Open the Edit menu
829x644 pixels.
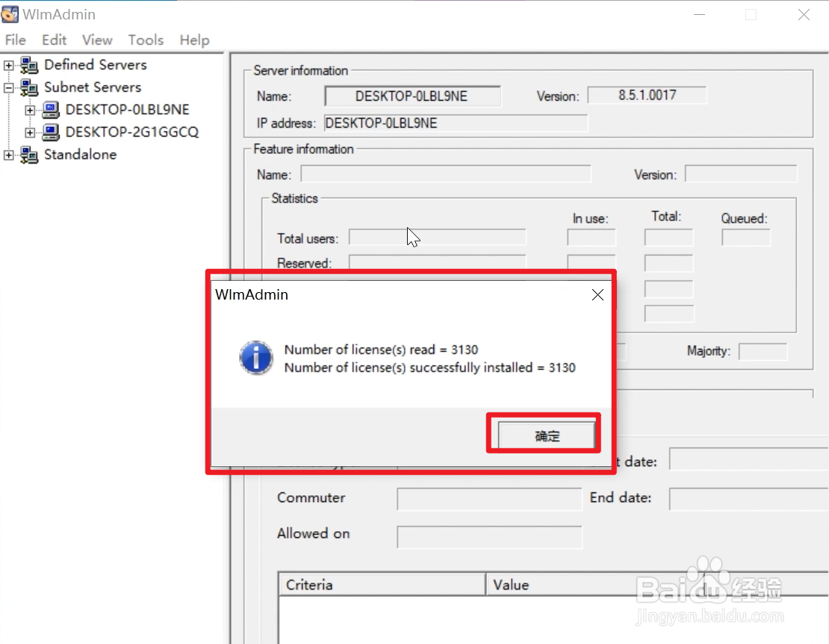tap(53, 40)
